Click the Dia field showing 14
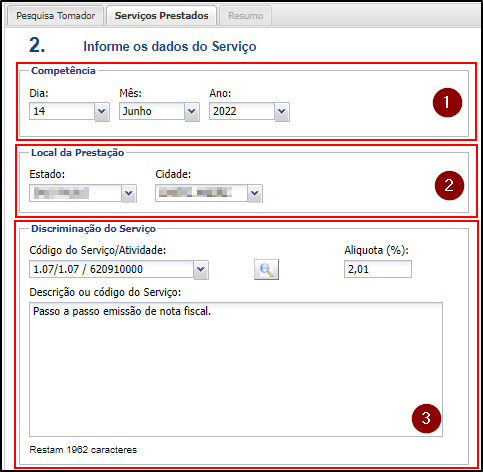 (62, 111)
